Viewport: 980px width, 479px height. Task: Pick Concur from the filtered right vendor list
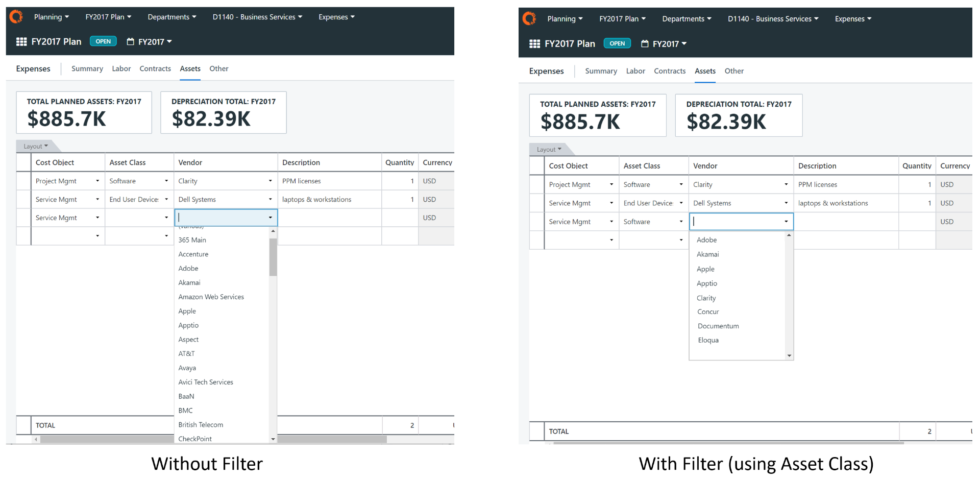coord(708,312)
